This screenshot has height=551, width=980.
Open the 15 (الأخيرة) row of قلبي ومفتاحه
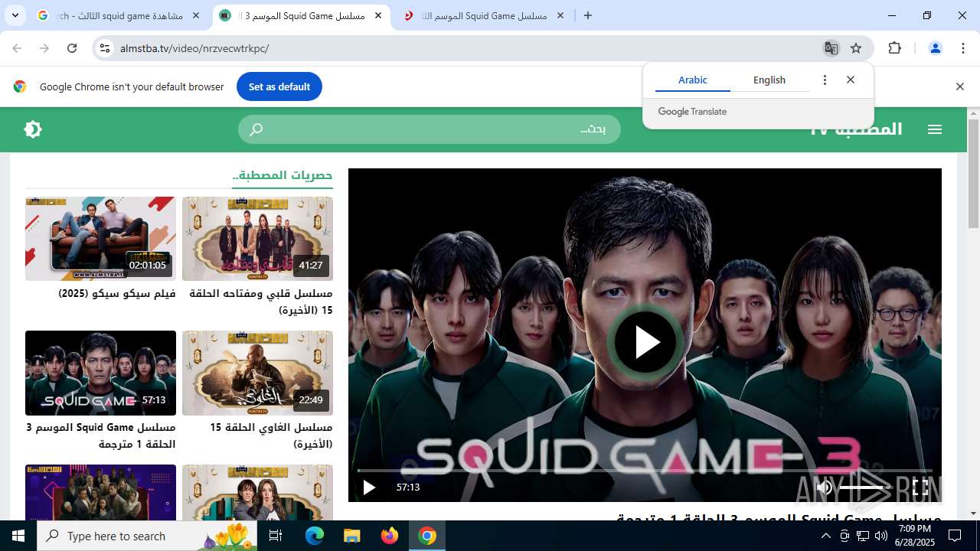[305, 310]
